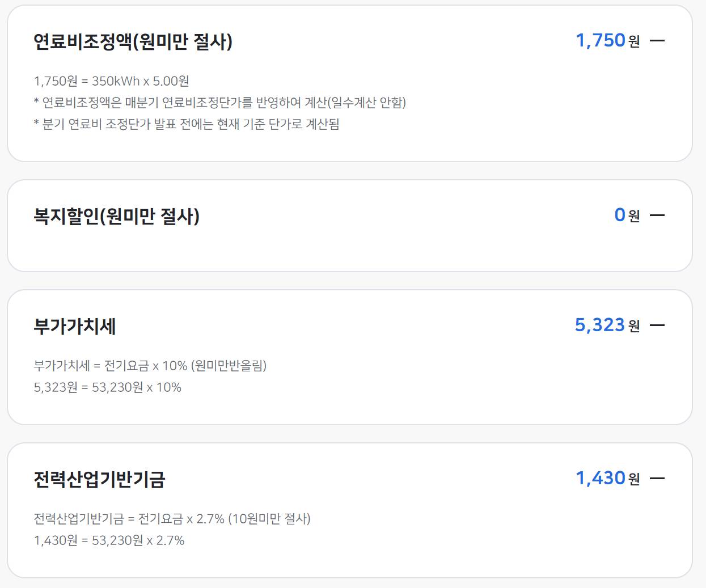This screenshot has width=706, height=588.
Task: Select the 복지할인(원미만 절사) title
Action: tap(116, 215)
